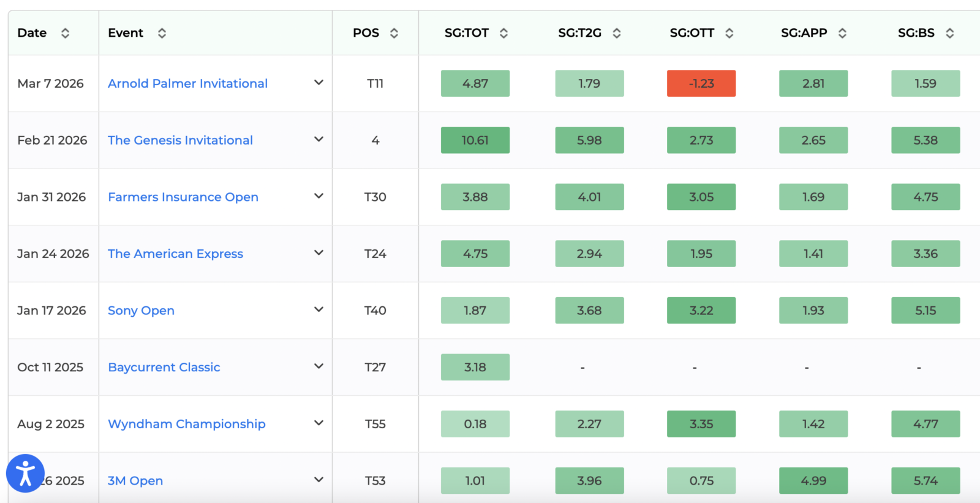Sort table by Date column icon
This screenshot has width=980, height=503.
pos(65,33)
